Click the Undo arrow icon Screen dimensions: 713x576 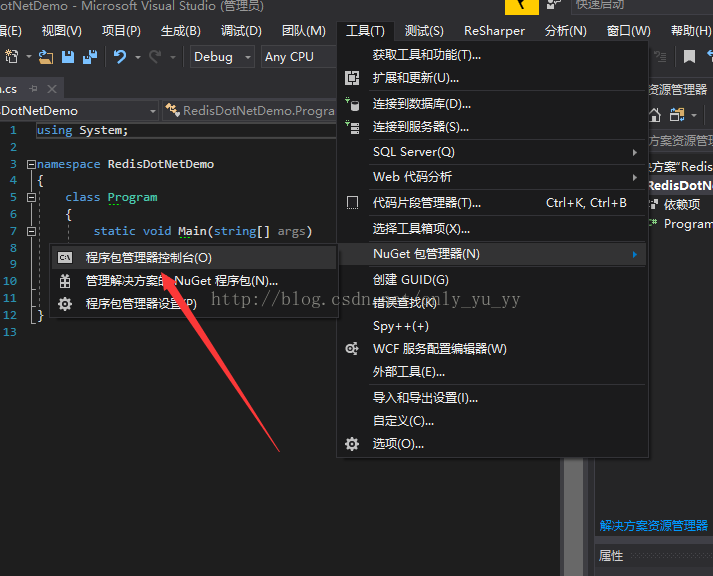point(120,57)
